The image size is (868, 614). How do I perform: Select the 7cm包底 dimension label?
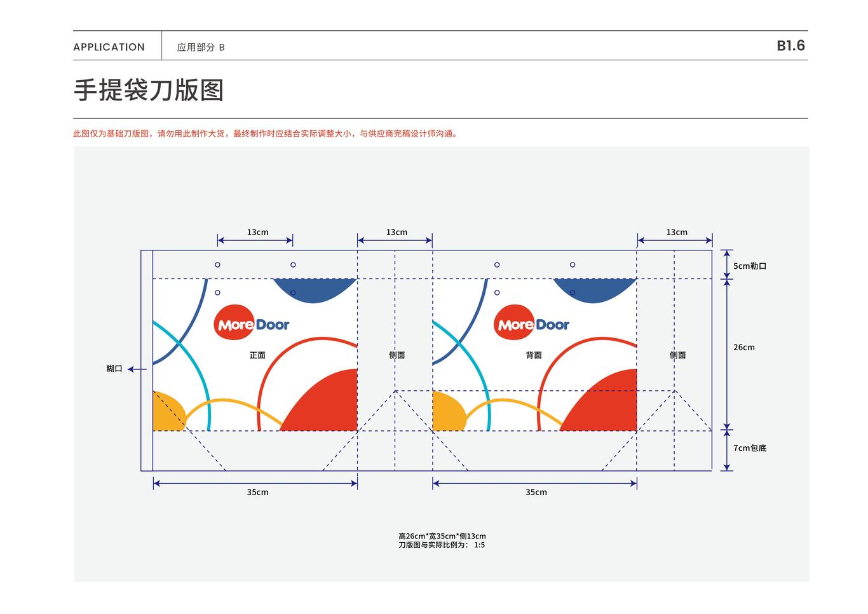[750, 447]
